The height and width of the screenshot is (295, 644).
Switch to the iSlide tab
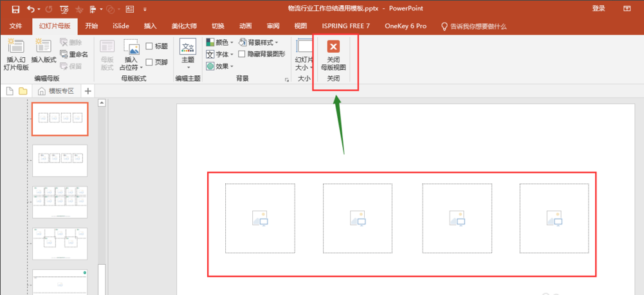121,26
